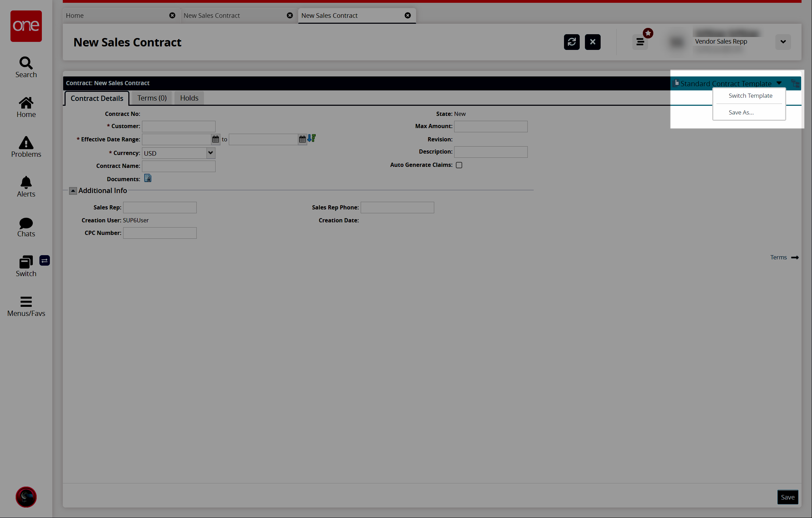Select Save As from context menu
The height and width of the screenshot is (518, 812).
741,112
